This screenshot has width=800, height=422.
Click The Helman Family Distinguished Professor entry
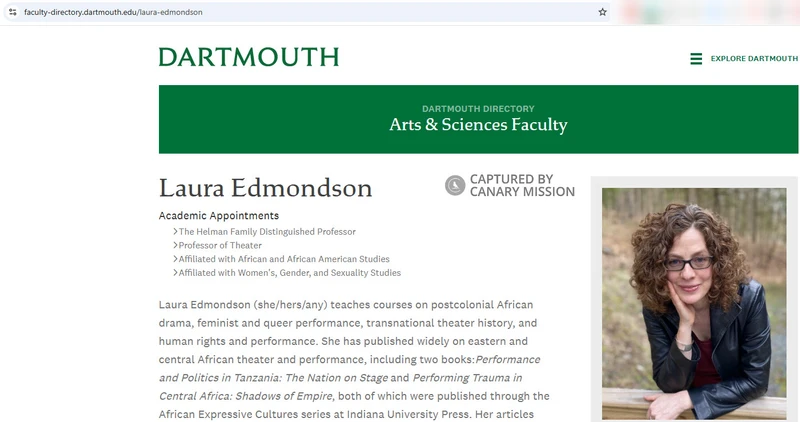(267, 232)
